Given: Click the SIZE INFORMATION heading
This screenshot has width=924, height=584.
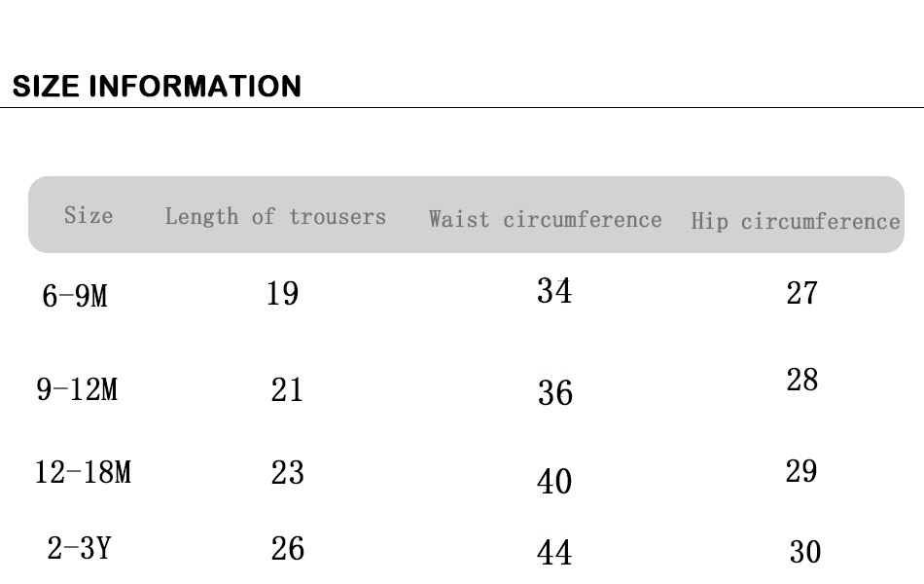Looking at the screenshot, I should click(x=157, y=87).
